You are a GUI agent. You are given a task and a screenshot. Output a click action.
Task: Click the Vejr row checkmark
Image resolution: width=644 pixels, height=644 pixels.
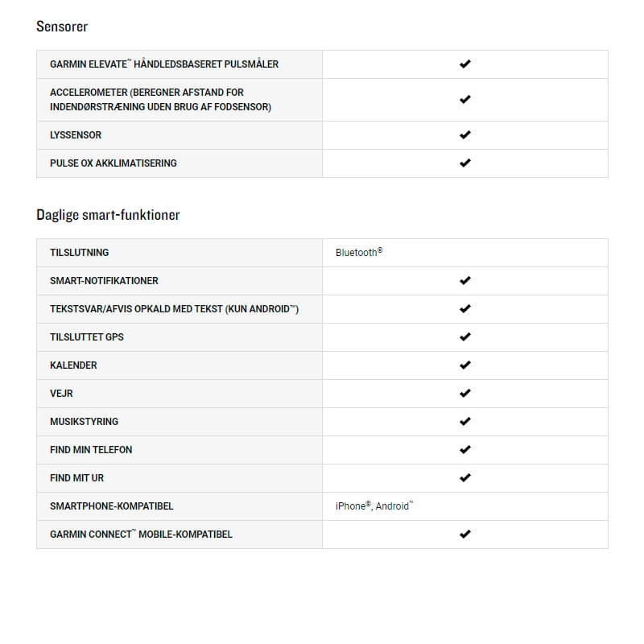tap(464, 394)
